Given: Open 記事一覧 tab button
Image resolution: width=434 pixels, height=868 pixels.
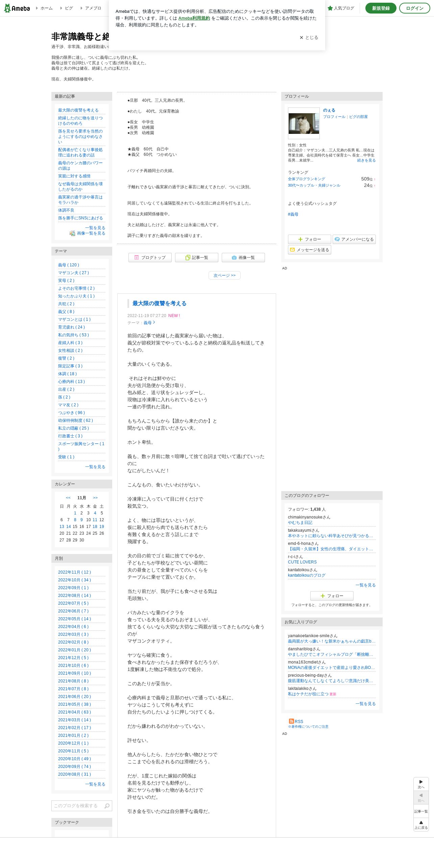Looking at the screenshot, I should point(196,258).
